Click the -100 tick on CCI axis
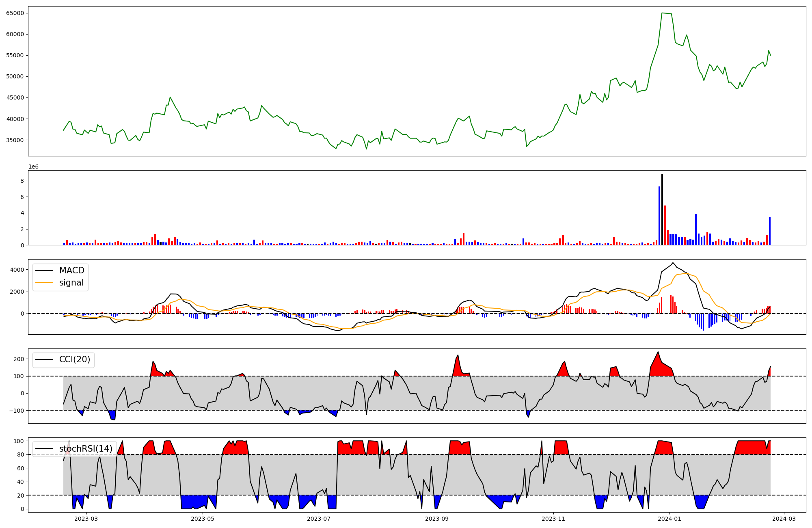 [x=17, y=411]
